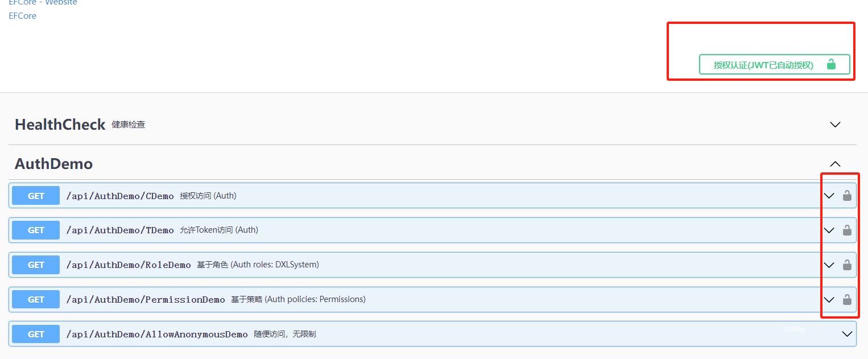
Task: Collapse the AuthDemo section chevron
Action: [835, 164]
